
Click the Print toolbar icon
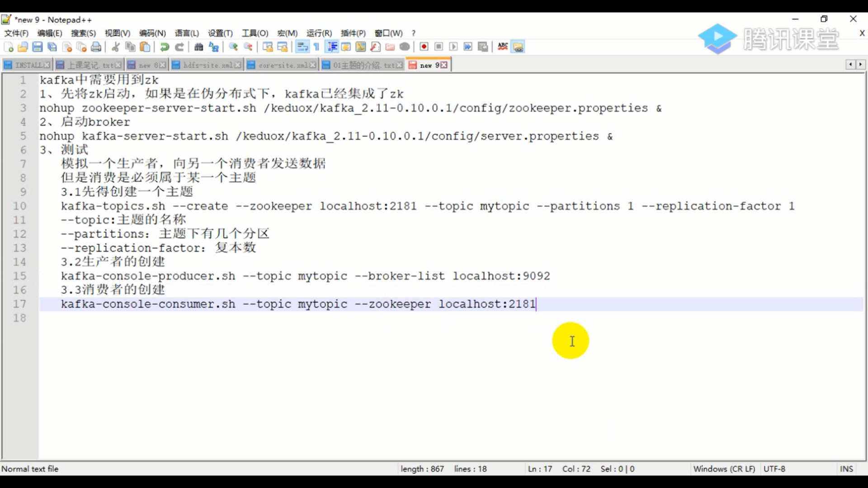(x=96, y=47)
